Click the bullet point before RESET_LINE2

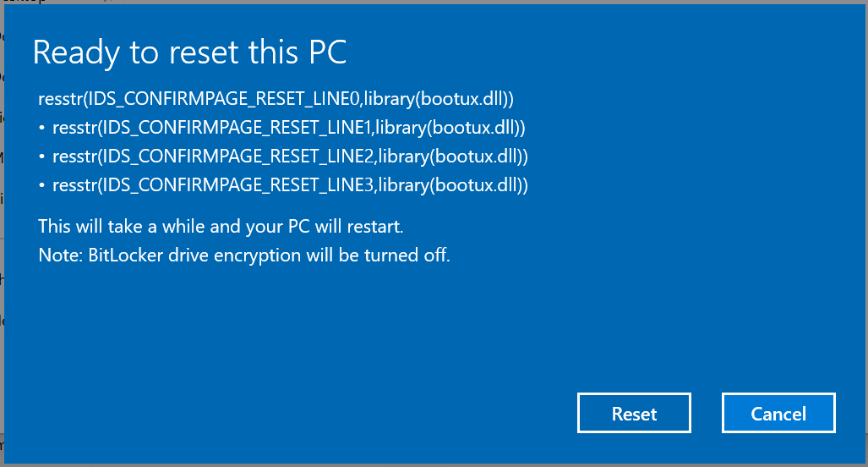(x=42, y=157)
